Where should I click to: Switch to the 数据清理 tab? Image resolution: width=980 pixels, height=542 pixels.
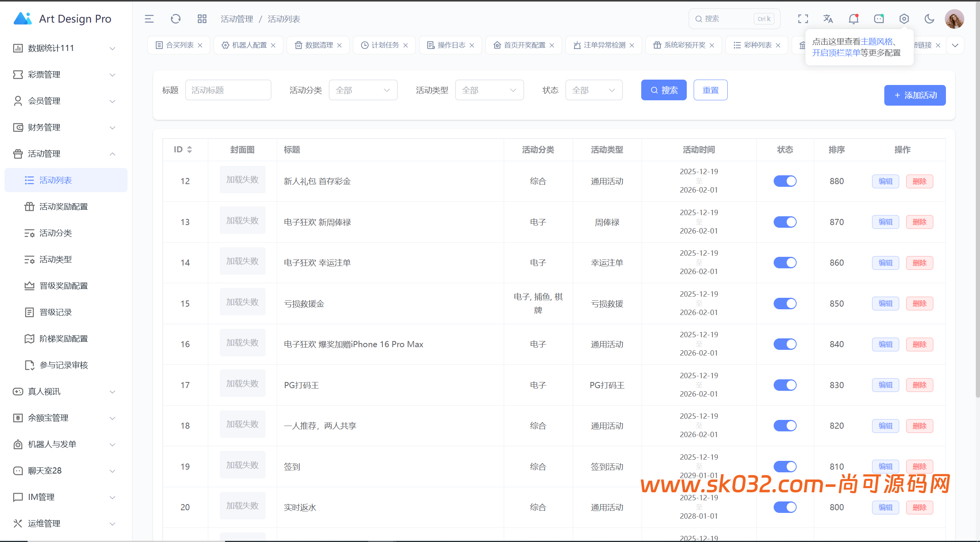coord(318,45)
